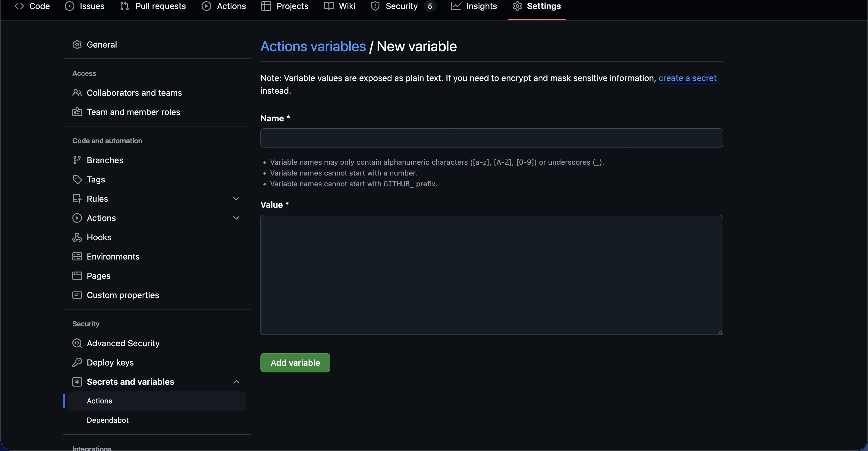Open the Issues tab

point(85,6)
